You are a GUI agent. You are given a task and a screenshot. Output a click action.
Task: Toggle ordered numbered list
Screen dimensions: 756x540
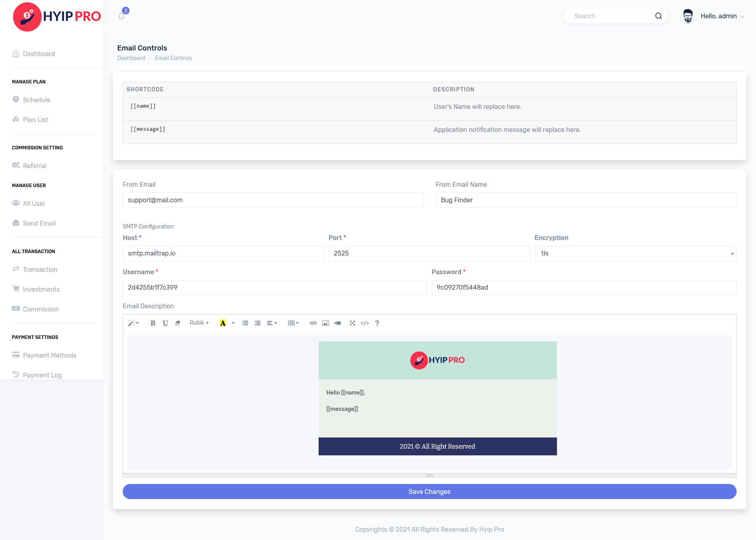click(x=257, y=323)
